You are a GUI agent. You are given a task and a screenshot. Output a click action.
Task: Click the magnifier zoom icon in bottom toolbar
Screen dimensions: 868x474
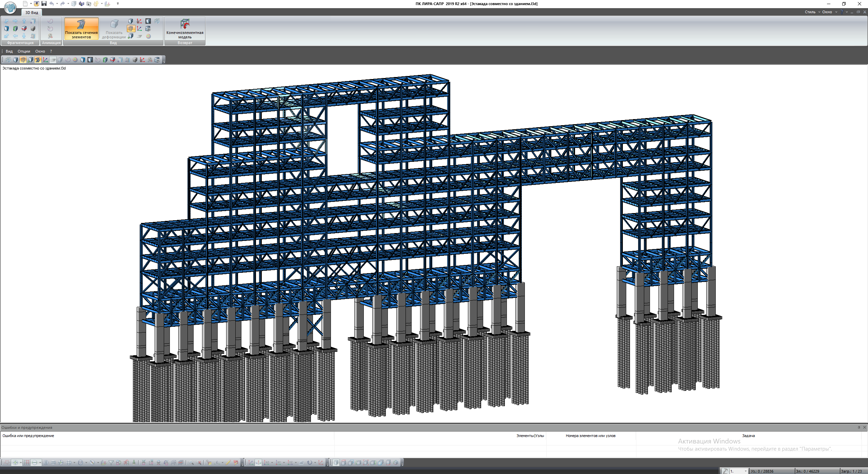192,462
